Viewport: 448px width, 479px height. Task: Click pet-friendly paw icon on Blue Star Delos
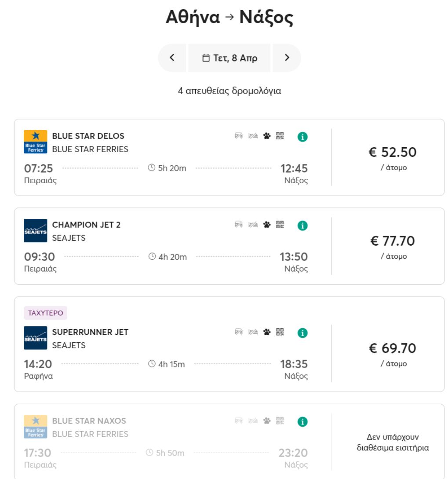(x=267, y=136)
